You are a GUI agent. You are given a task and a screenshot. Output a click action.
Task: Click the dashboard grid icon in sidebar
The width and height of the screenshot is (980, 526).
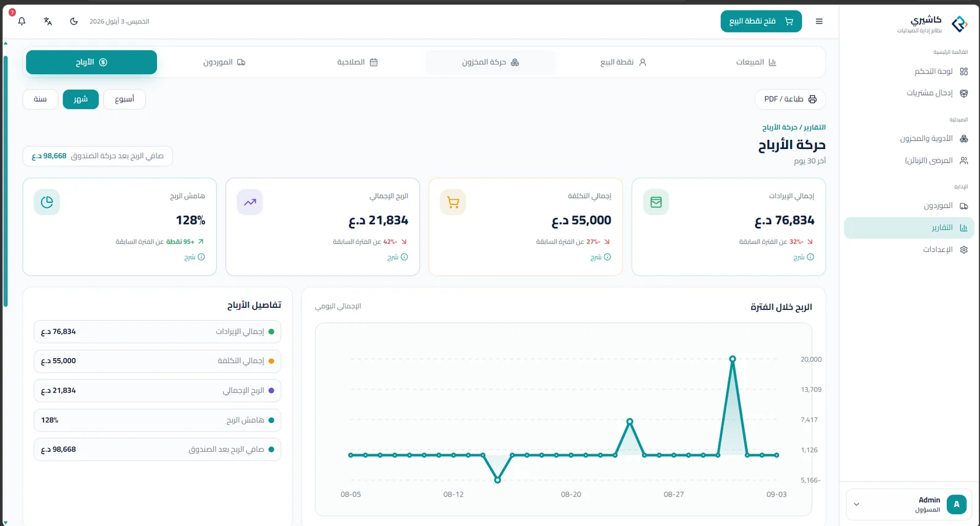point(963,72)
